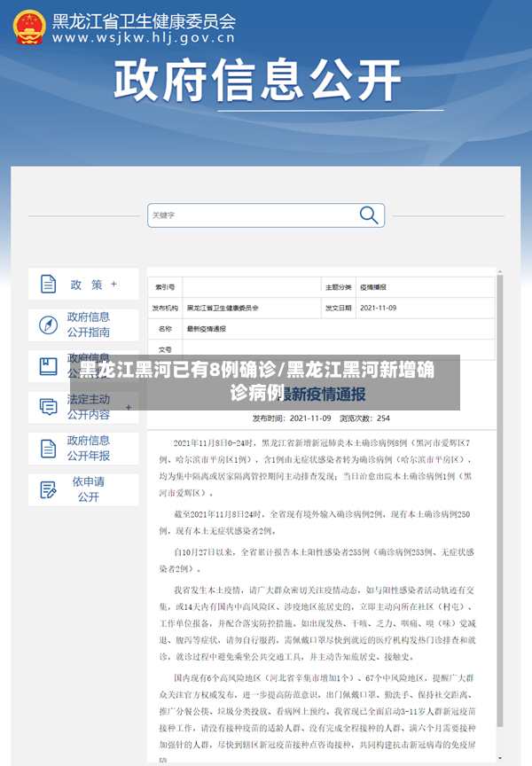
Task: Click the book icon in the sidebar
Action: tap(48, 366)
